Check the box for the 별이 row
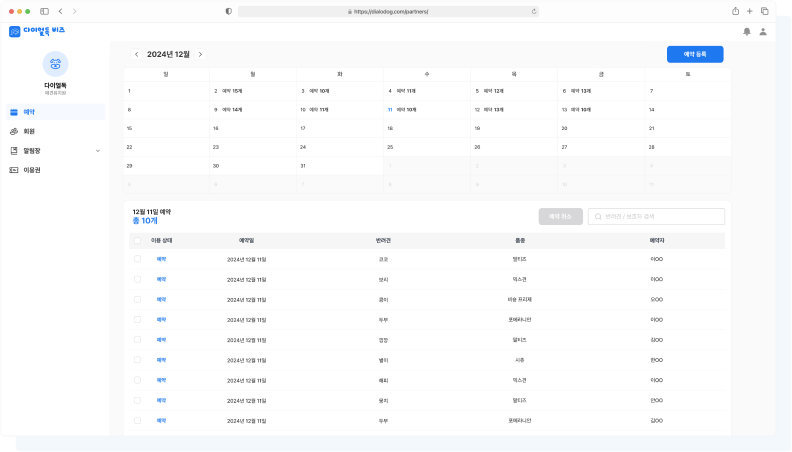The width and height of the screenshot is (792, 452). [x=137, y=360]
